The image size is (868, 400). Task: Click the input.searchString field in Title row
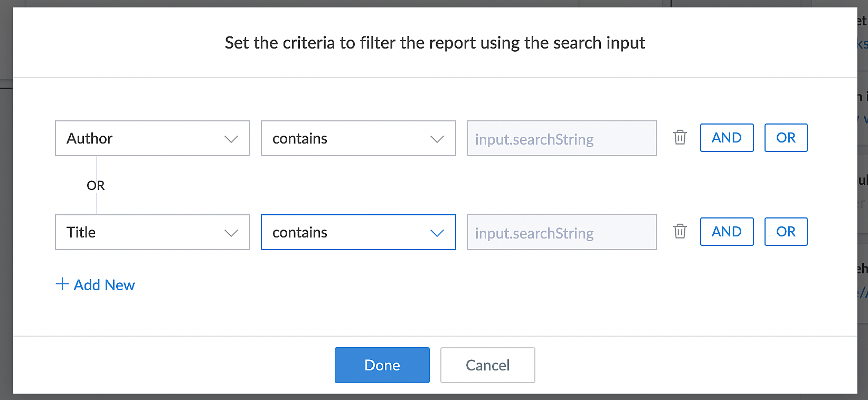tap(561, 233)
